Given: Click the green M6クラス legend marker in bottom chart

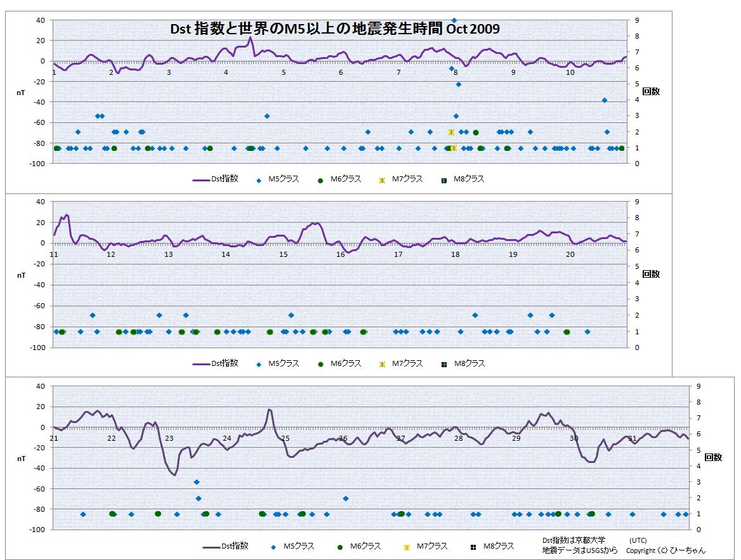Looking at the screenshot, I should [x=340, y=547].
